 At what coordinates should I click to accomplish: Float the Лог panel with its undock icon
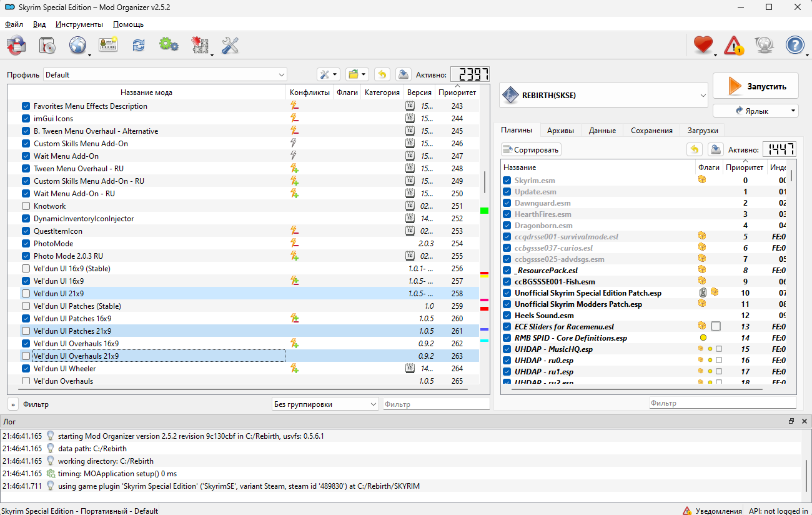[x=791, y=421]
